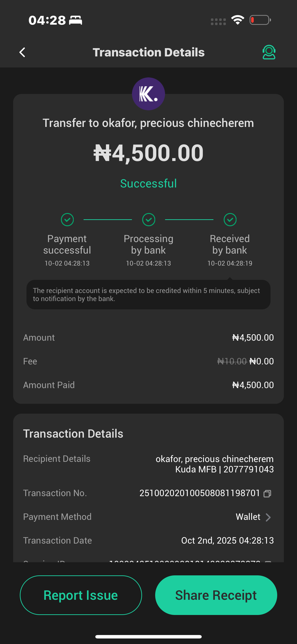
Task: Tap the transaction number value
Action: tap(200, 493)
